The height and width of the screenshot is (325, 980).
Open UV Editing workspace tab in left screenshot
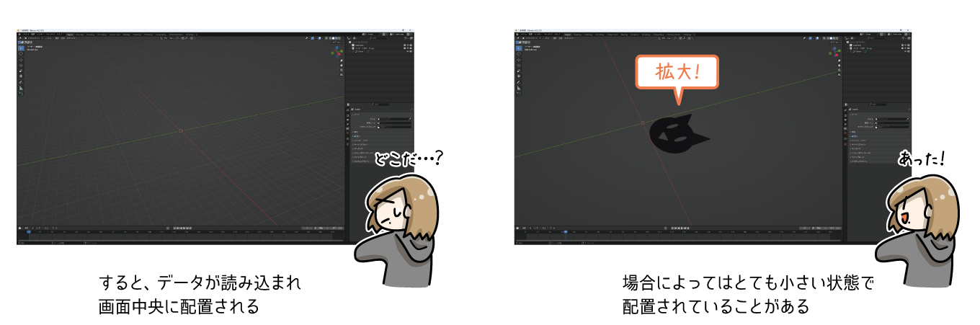(102, 35)
